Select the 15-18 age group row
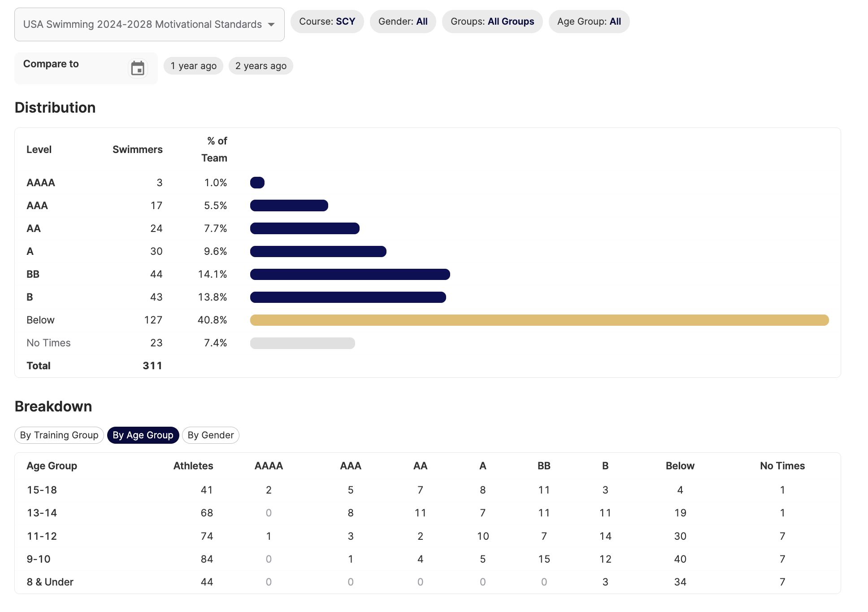 click(42, 490)
